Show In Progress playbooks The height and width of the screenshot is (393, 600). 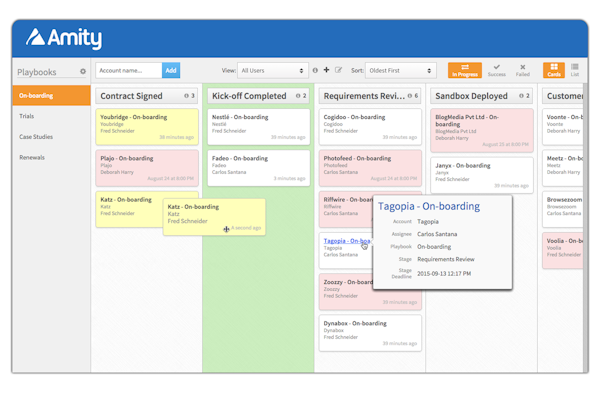pyautogui.click(x=465, y=70)
